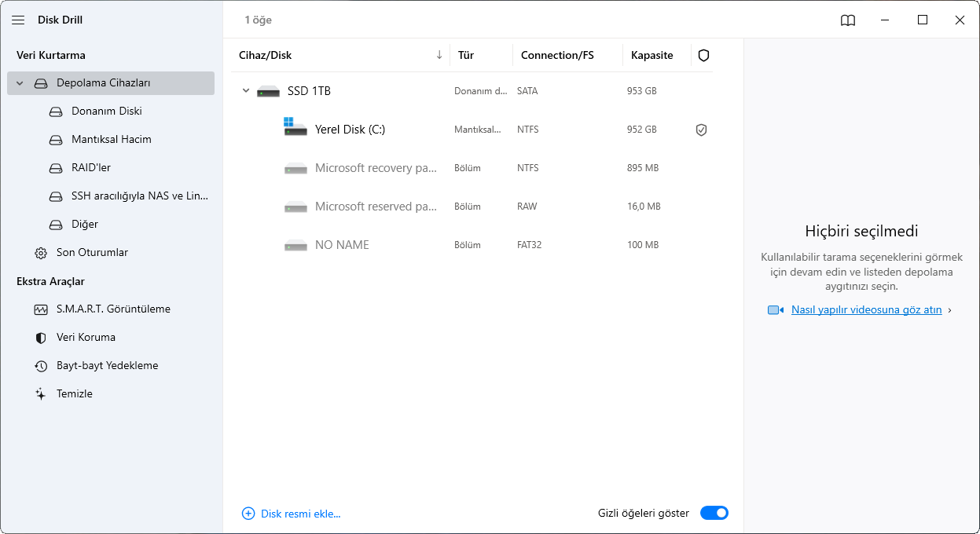Image resolution: width=980 pixels, height=534 pixels.
Task: Click the SSH NAS disk icon
Action: click(56, 196)
